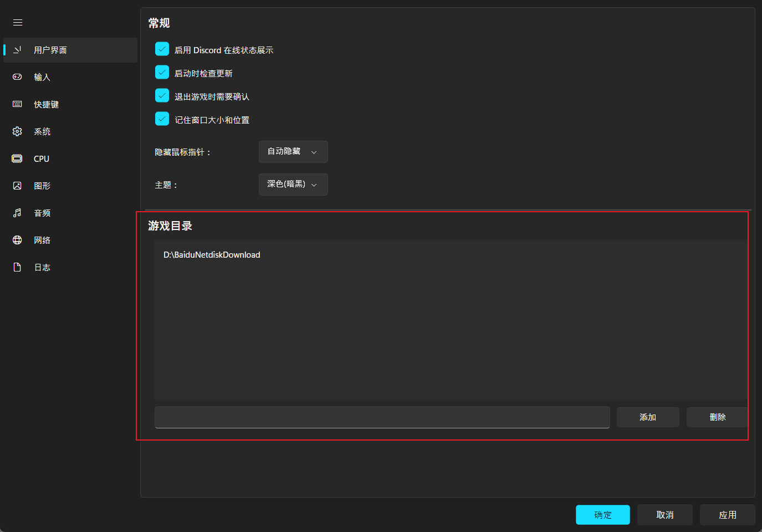Click the 应用 button
762x532 pixels.
[728, 515]
